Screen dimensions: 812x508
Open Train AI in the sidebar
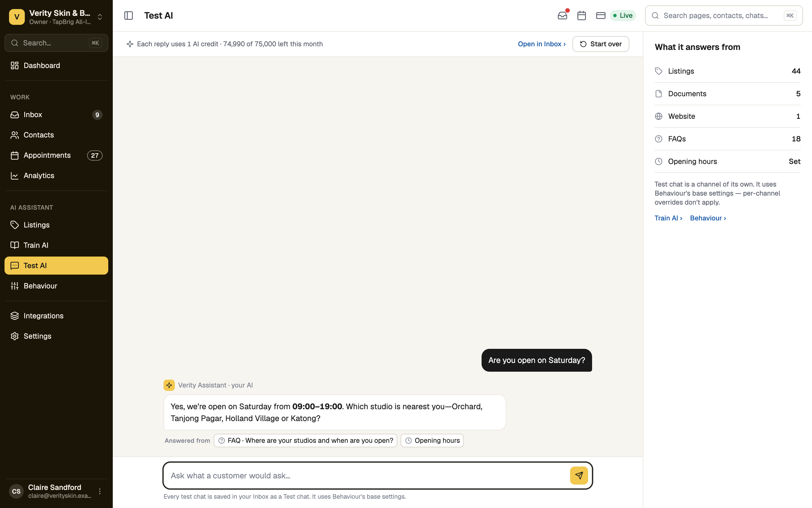pyautogui.click(x=56, y=245)
